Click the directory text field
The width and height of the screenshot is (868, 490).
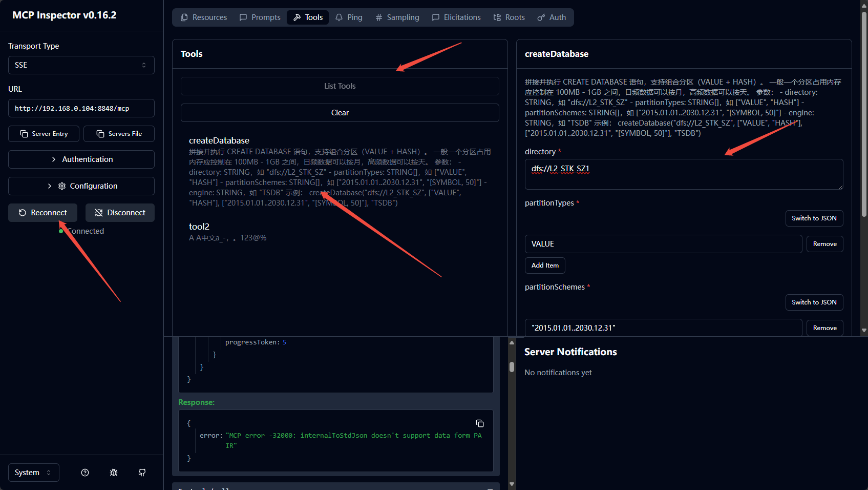click(x=683, y=174)
